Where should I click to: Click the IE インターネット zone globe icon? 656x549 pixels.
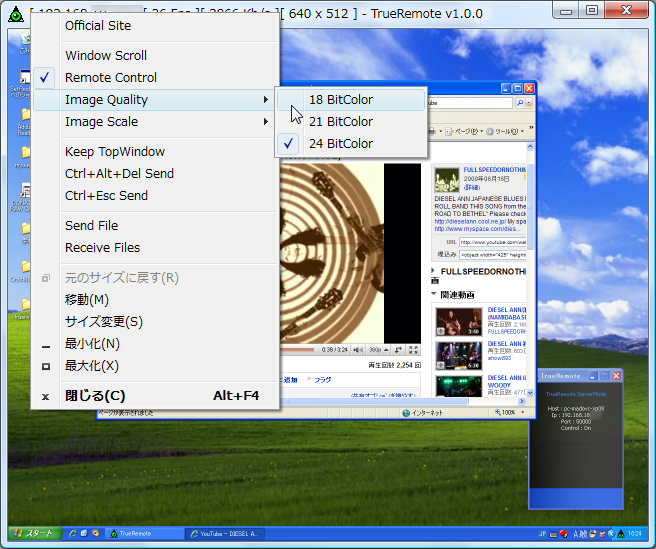(x=406, y=413)
